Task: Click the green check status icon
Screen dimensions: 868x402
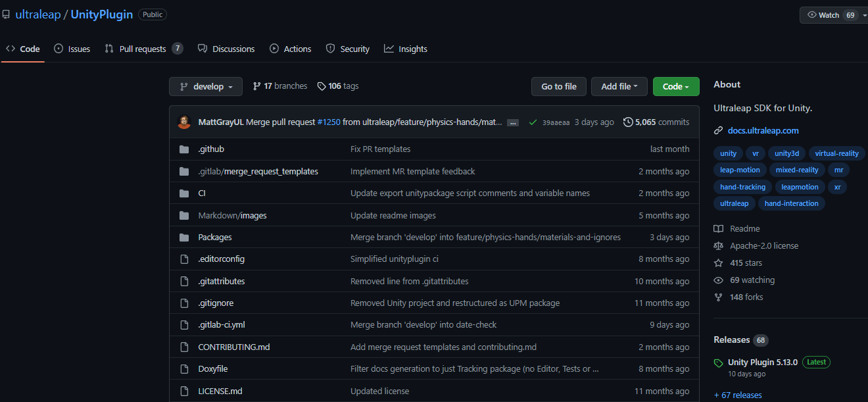Action: [533, 122]
